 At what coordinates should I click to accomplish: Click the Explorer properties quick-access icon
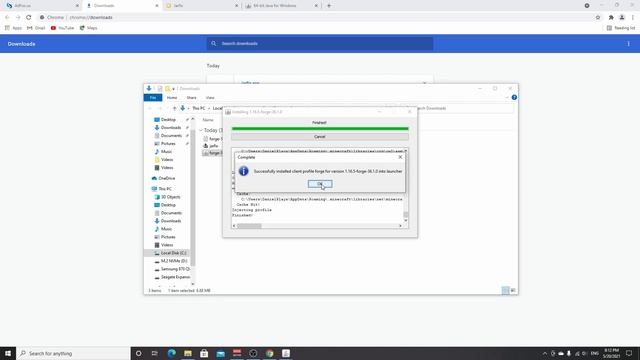click(x=160, y=89)
